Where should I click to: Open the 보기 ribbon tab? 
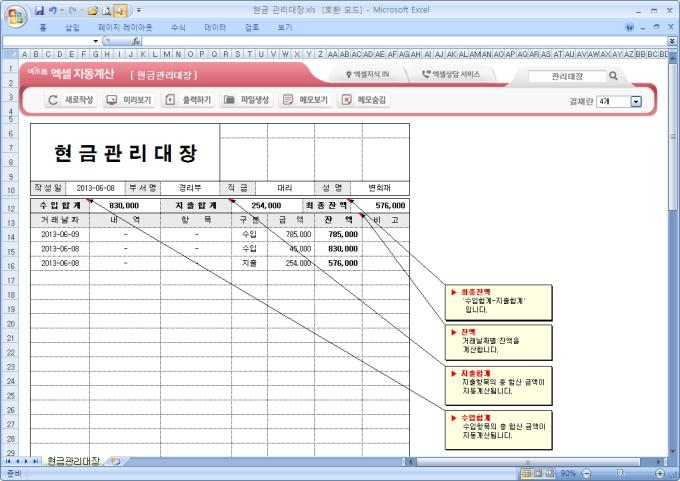point(284,27)
